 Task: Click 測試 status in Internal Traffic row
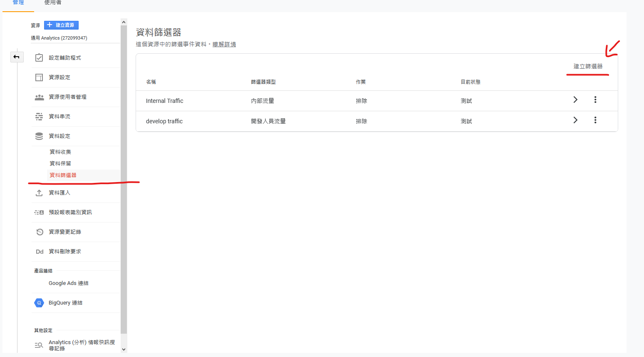coord(466,101)
